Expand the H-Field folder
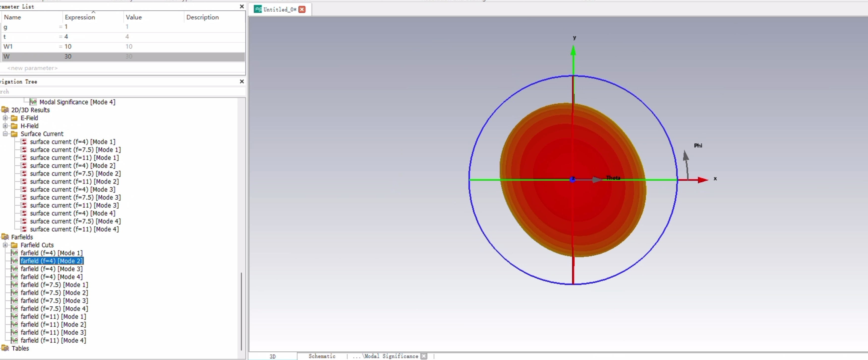The width and height of the screenshot is (868, 360). pyautogui.click(x=5, y=126)
